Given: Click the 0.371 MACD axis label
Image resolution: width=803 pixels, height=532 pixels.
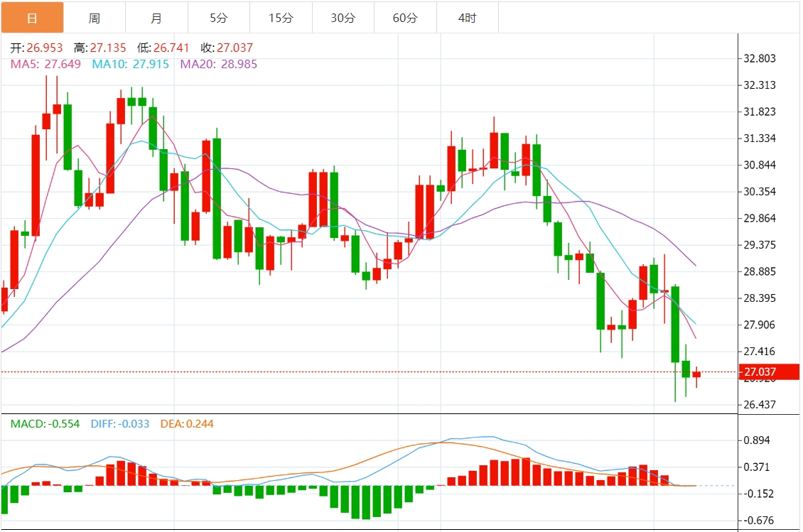Looking at the screenshot, I should coord(756,467).
